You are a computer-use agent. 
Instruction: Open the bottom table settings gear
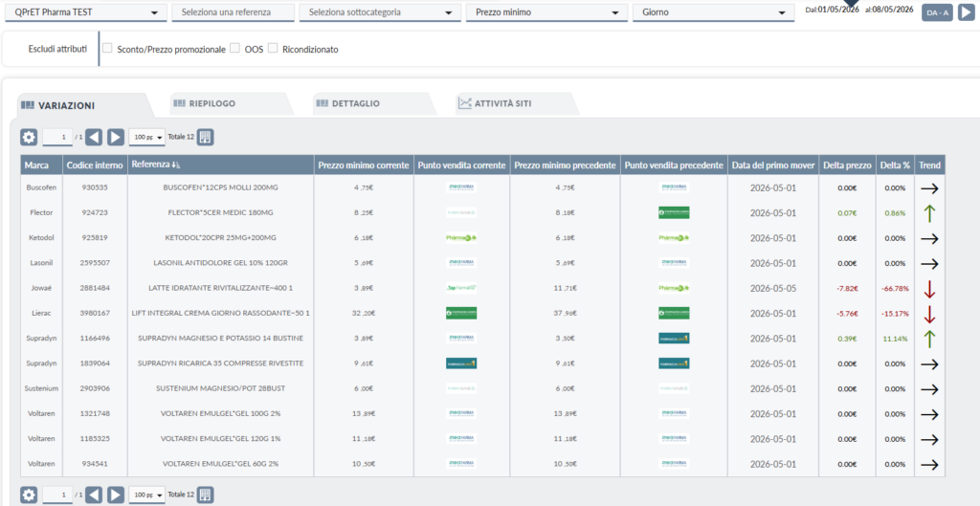(x=29, y=495)
